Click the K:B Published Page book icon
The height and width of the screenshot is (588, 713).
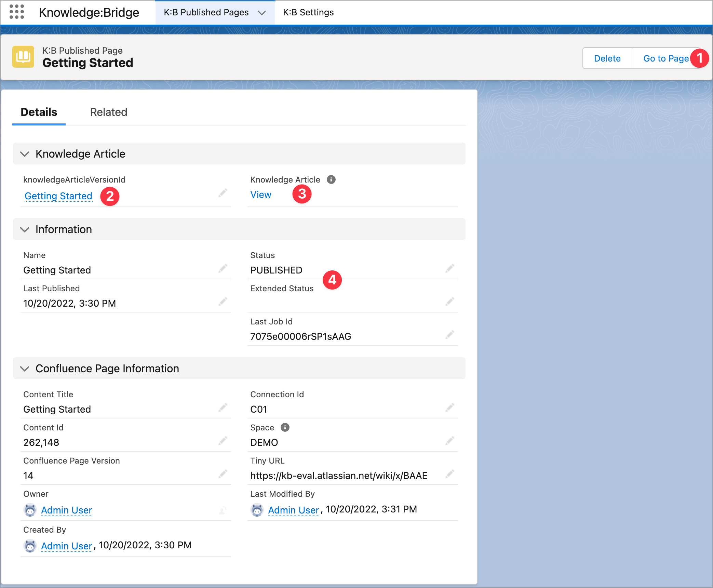pyautogui.click(x=23, y=57)
